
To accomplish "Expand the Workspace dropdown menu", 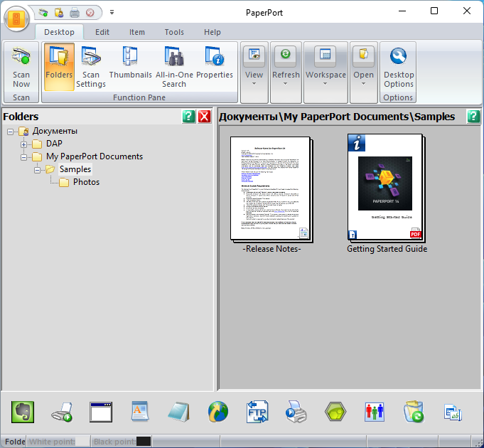I will pos(326,75).
